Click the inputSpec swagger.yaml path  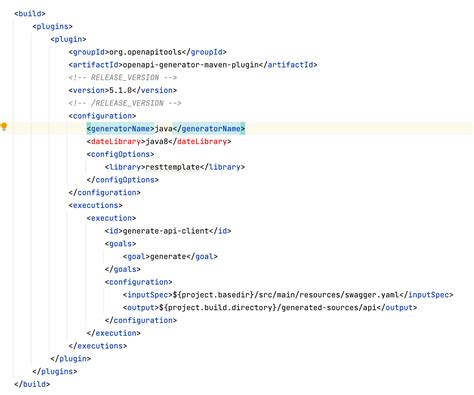[x=286, y=295]
